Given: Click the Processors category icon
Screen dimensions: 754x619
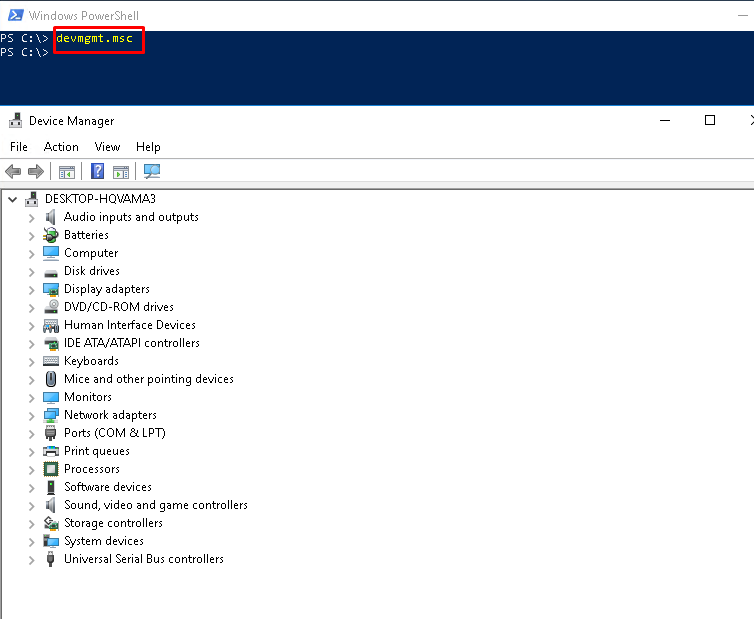Looking at the screenshot, I should tap(50, 469).
